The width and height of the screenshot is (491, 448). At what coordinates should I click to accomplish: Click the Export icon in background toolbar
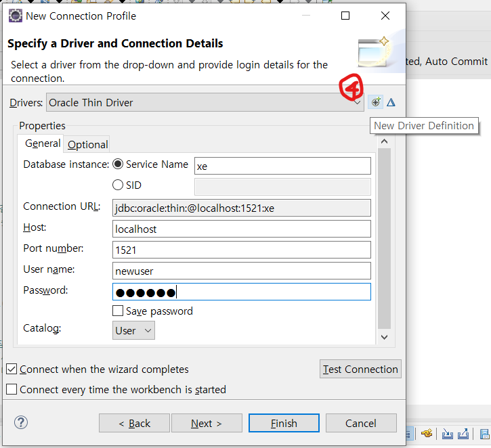pos(463,434)
